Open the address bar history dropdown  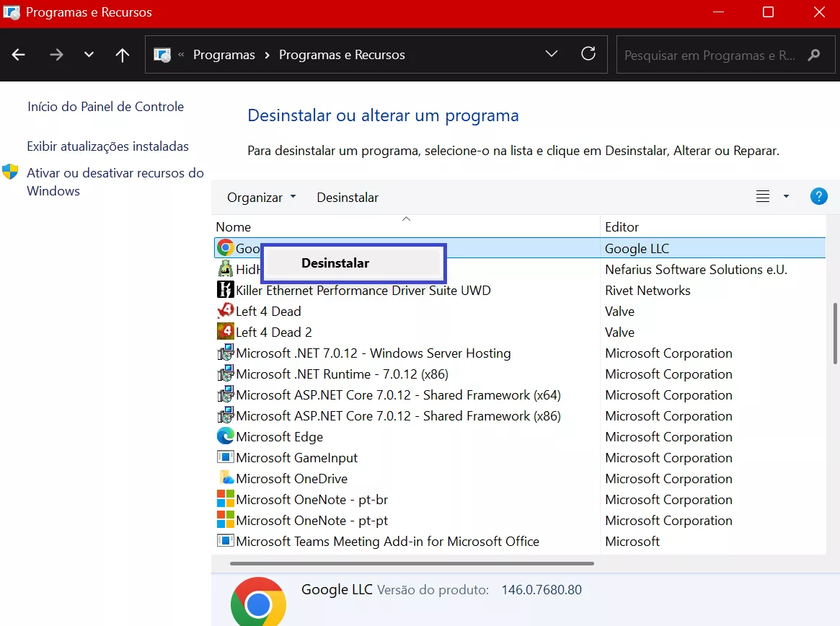552,53
